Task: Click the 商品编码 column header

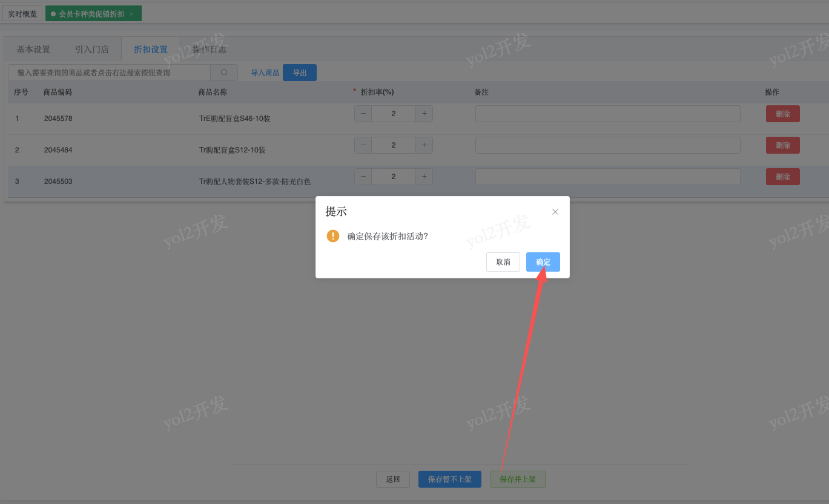Action: (x=58, y=92)
